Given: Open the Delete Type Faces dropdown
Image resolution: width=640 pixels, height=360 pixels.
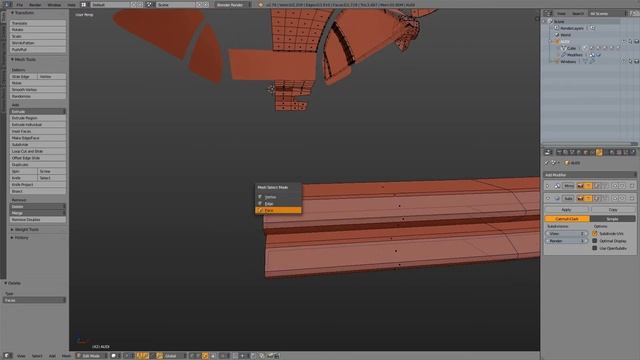Looking at the screenshot, I should (x=34, y=300).
